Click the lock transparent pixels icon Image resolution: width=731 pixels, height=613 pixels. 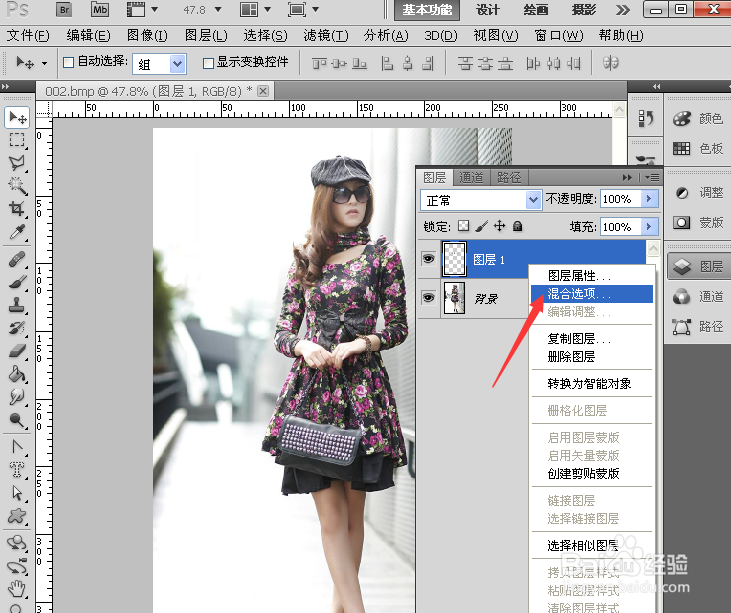pos(463,226)
